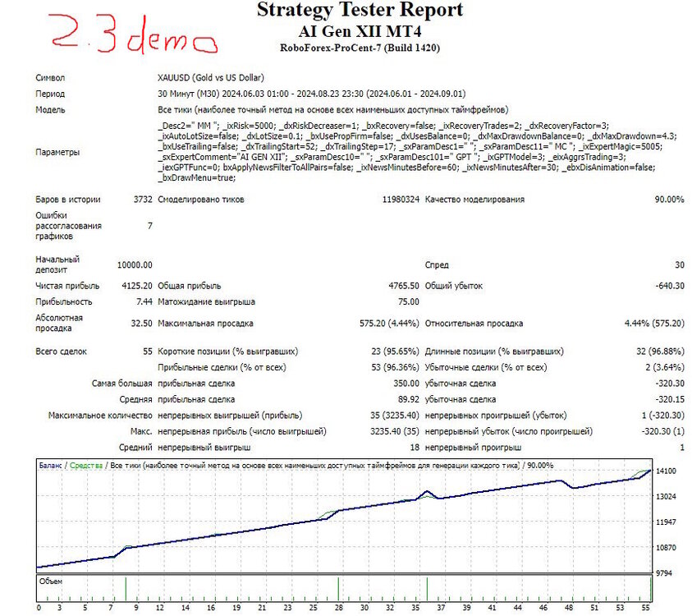The height and width of the screenshot is (616, 692).
Task: Click the 'AI Gen XII MT4' title
Action: (360, 31)
